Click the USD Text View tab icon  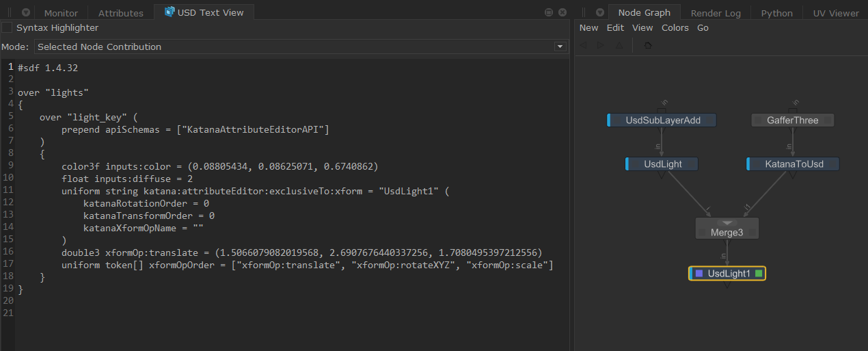click(x=169, y=12)
